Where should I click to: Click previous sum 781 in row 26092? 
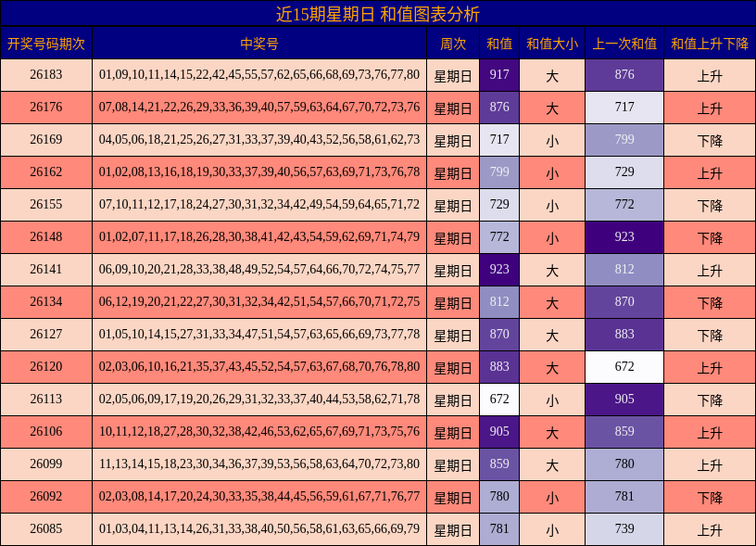(624, 497)
